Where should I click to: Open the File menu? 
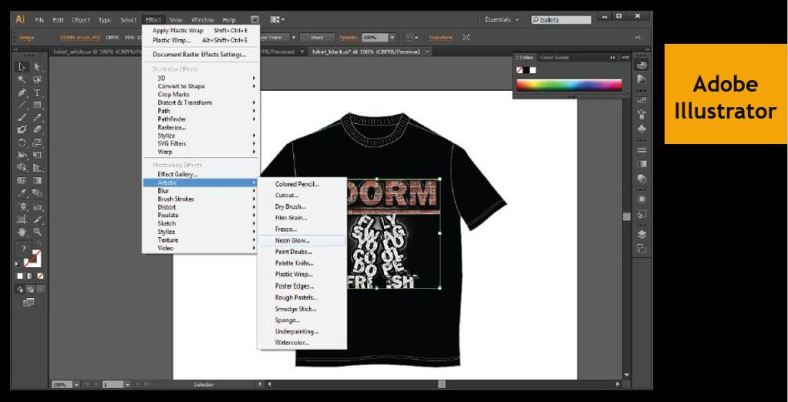pos(40,20)
